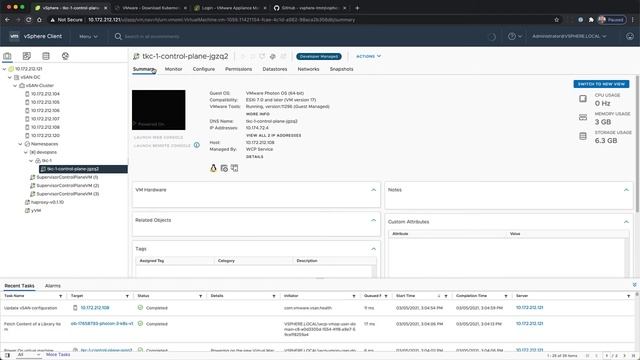Click the browser reload button
The width and height of the screenshot is (640, 360).
(28, 20)
